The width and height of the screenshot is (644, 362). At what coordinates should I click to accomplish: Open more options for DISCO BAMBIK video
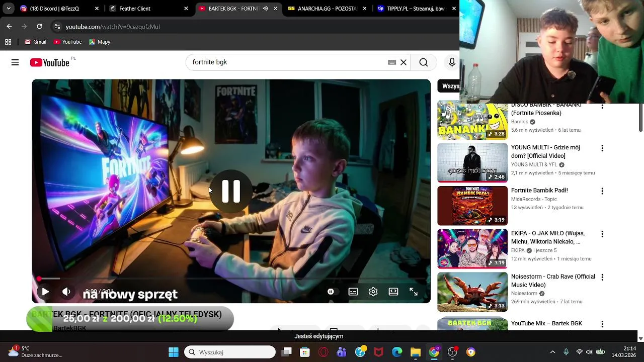[x=602, y=107]
